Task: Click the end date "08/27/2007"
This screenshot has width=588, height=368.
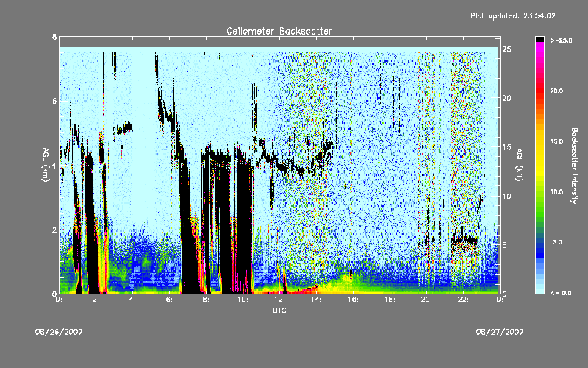Action: click(x=500, y=332)
